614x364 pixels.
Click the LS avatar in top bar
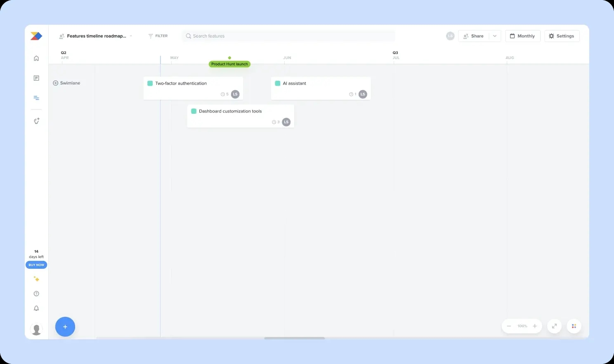point(450,36)
